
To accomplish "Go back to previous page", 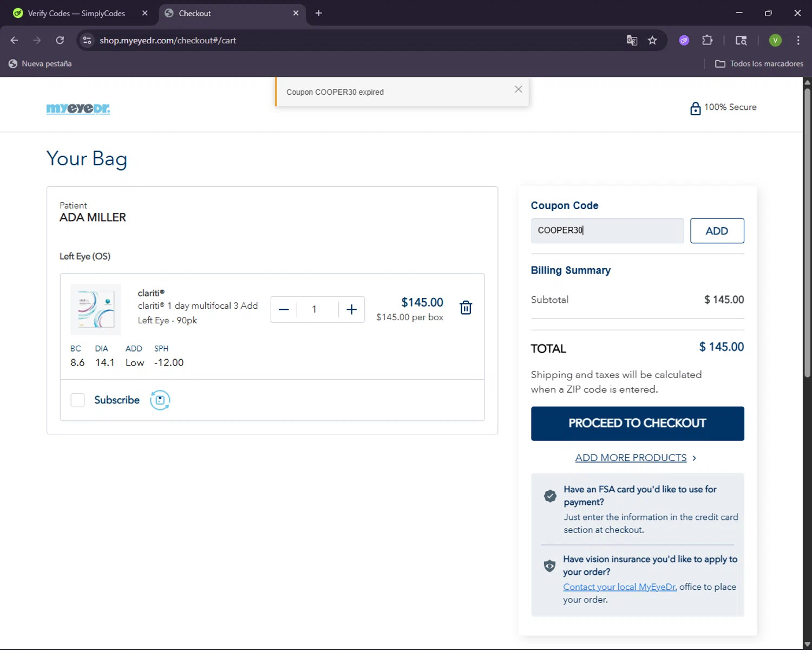I will point(15,40).
